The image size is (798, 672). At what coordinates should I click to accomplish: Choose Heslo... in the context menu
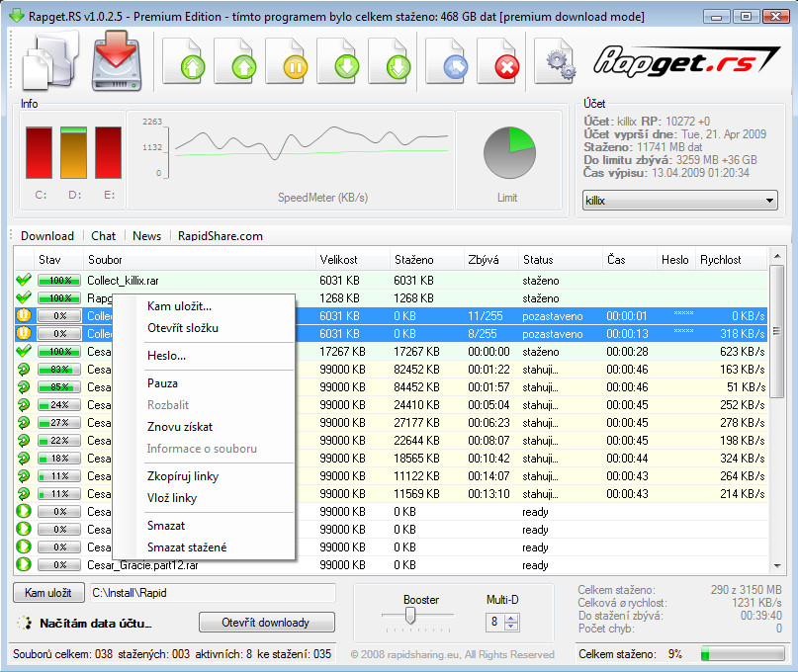pyautogui.click(x=166, y=356)
